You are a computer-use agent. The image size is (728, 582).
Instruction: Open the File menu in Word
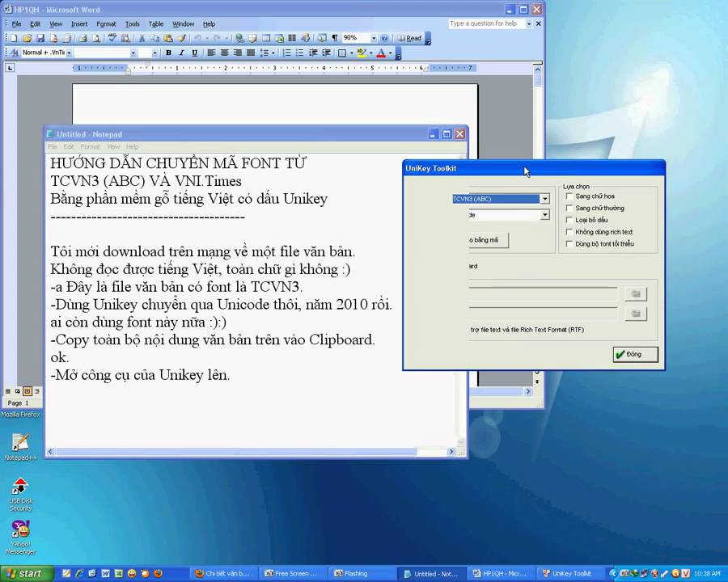[x=17, y=23]
